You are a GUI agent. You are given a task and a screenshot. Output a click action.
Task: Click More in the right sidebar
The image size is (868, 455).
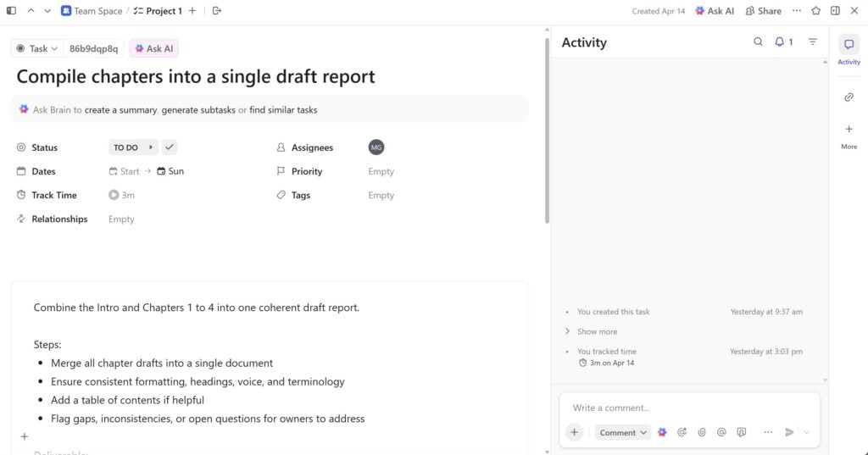pos(849,136)
